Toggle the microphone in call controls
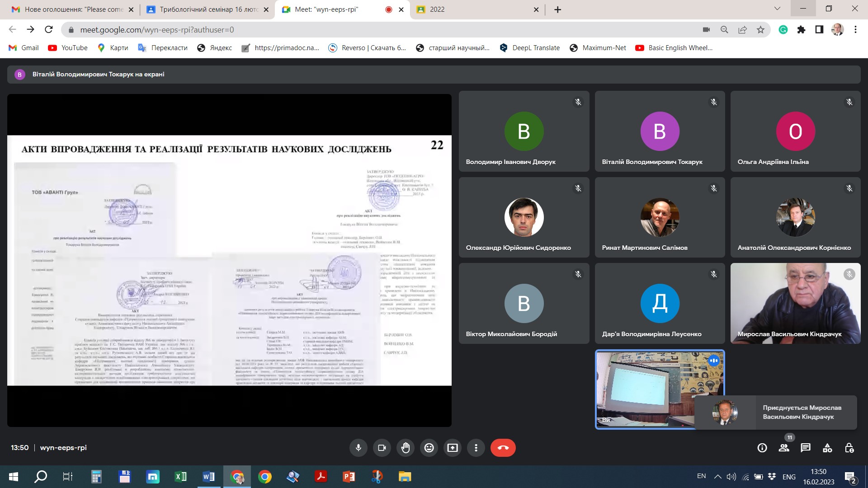The width and height of the screenshot is (868, 488). (359, 448)
